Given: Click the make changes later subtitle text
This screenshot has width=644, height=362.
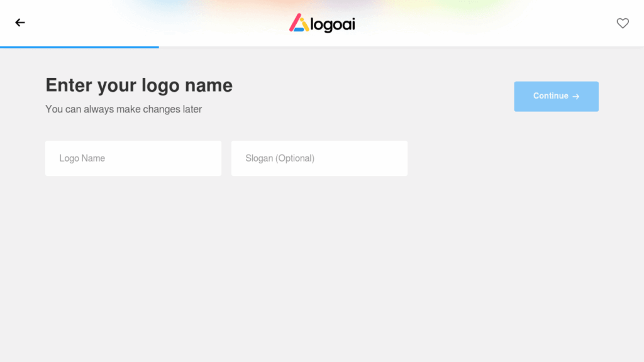Looking at the screenshot, I should (123, 109).
